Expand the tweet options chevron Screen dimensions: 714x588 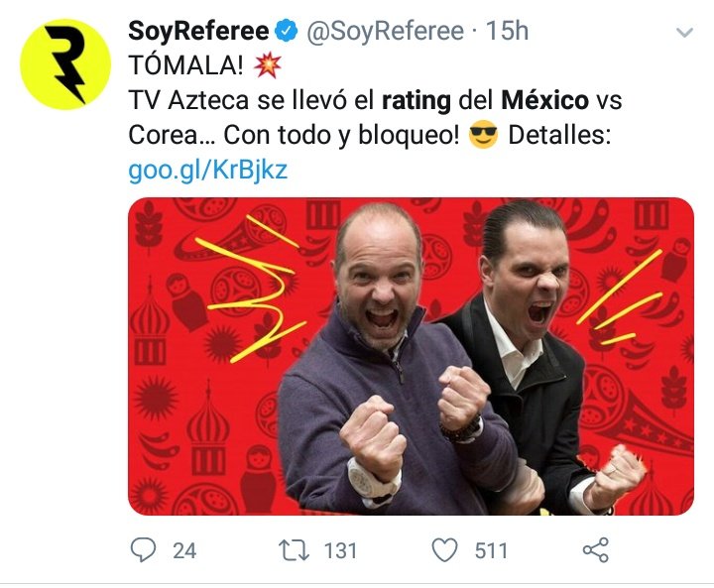click(x=684, y=33)
